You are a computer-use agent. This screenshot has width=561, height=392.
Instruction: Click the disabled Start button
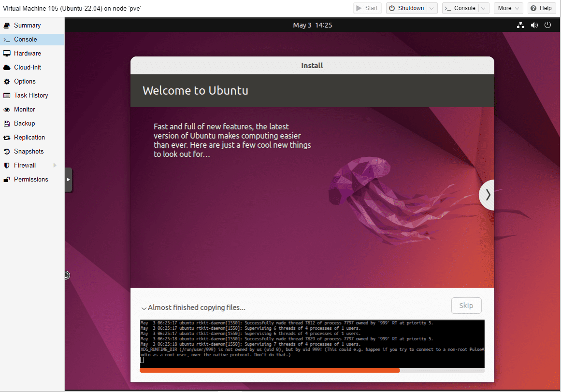[x=367, y=8]
